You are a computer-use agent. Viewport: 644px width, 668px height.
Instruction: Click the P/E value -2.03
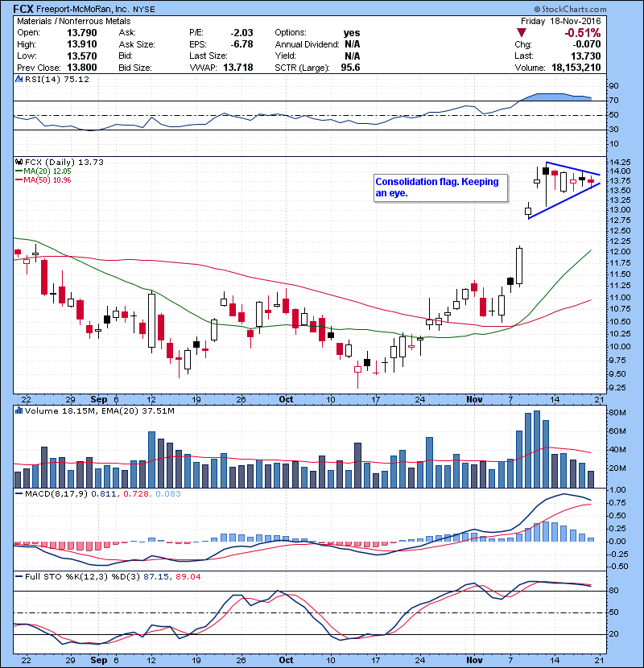click(x=242, y=33)
